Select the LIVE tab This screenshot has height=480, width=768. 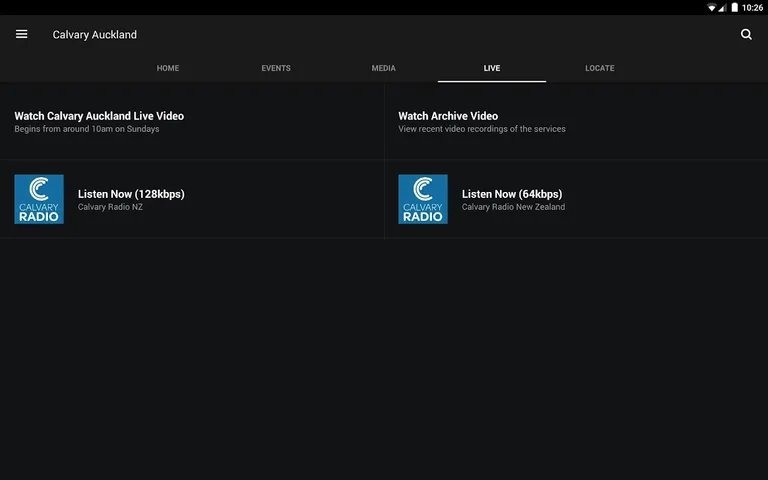coord(492,68)
